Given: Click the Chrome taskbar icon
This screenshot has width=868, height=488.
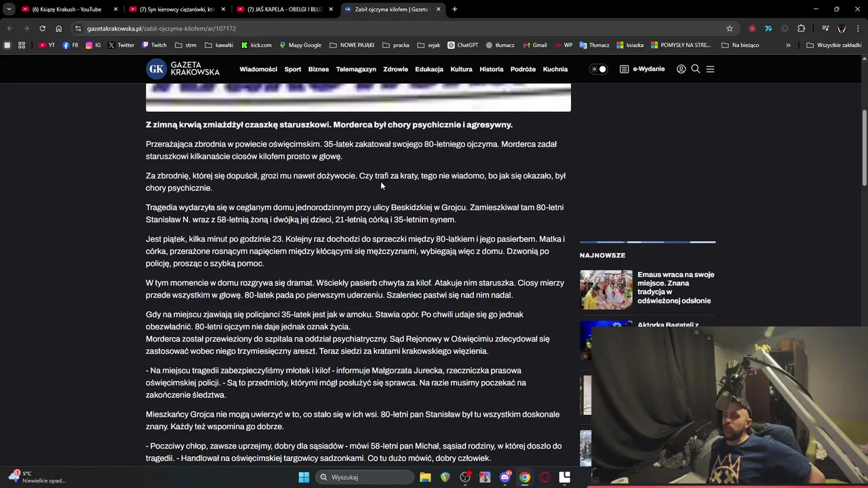Looking at the screenshot, I should coord(525,477).
